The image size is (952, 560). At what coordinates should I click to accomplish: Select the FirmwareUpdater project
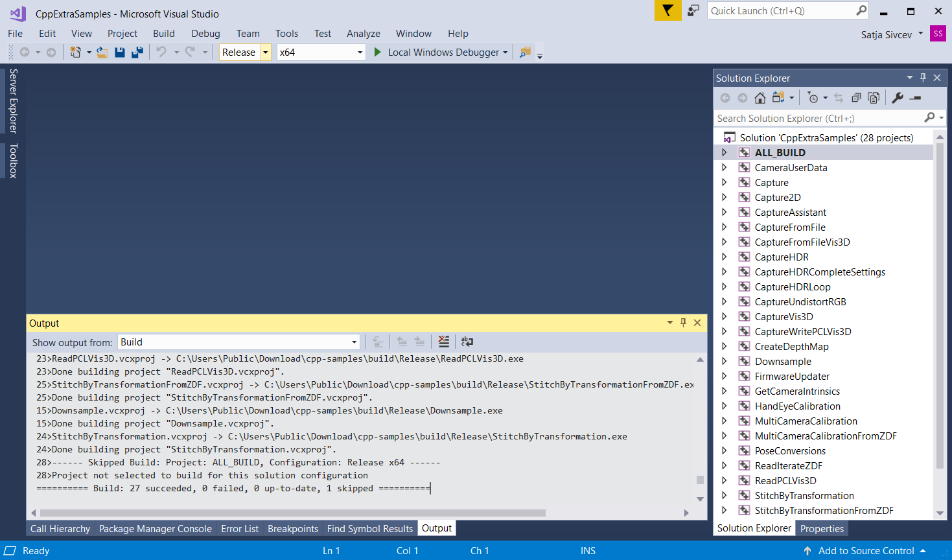(792, 376)
